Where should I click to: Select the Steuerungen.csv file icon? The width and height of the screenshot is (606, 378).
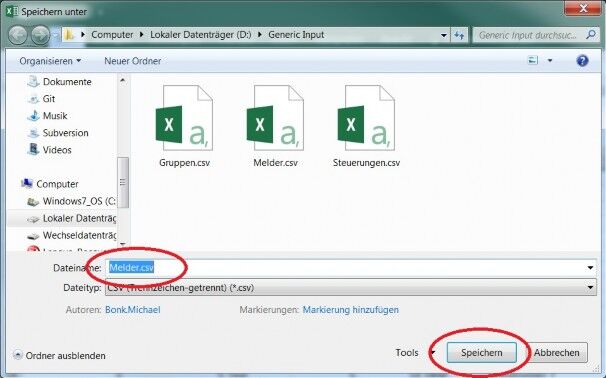click(366, 118)
